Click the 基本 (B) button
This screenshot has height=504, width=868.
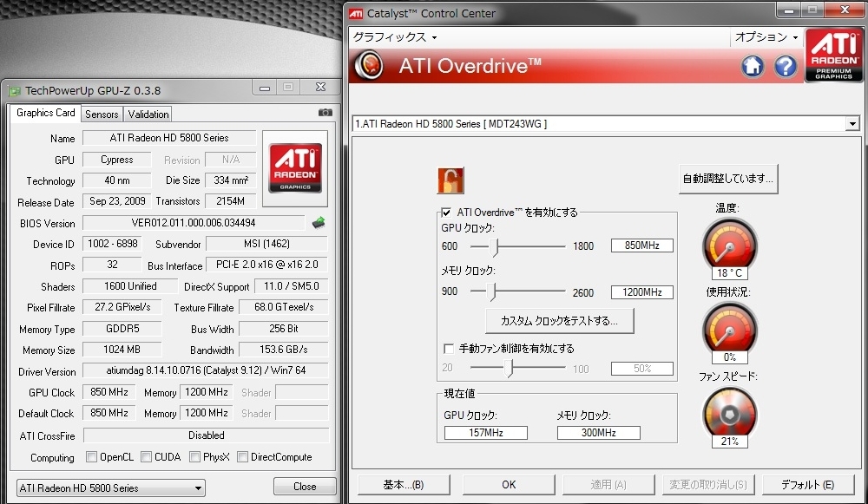pyautogui.click(x=404, y=485)
